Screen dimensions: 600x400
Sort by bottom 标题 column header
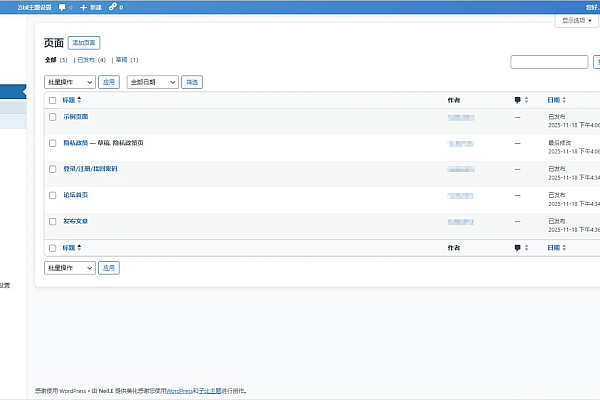pos(69,248)
